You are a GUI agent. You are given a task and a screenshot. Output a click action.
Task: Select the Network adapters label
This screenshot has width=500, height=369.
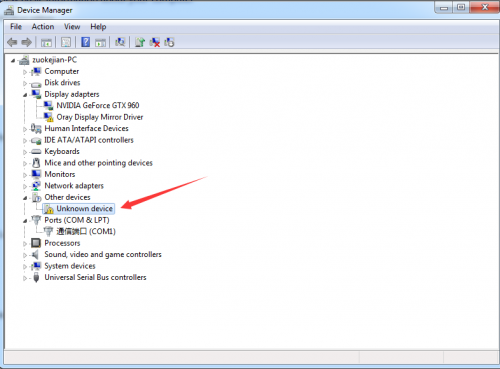pyautogui.click(x=74, y=186)
